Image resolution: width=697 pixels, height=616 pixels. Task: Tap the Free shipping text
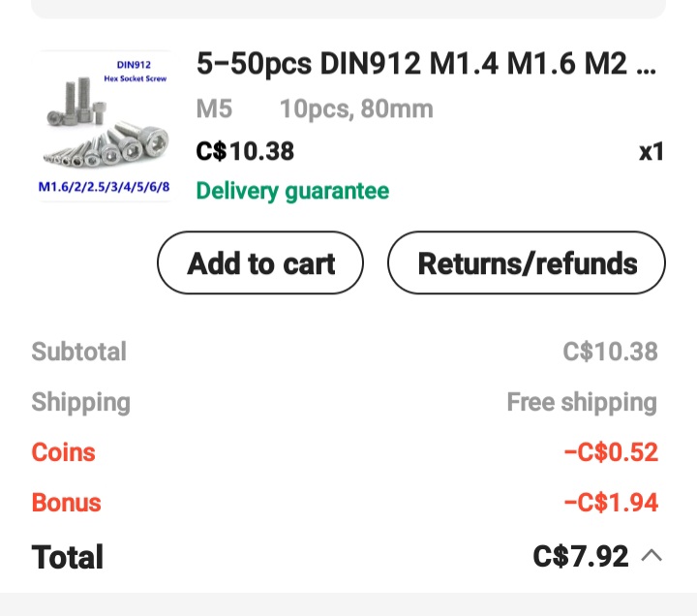pyautogui.click(x=582, y=402)
